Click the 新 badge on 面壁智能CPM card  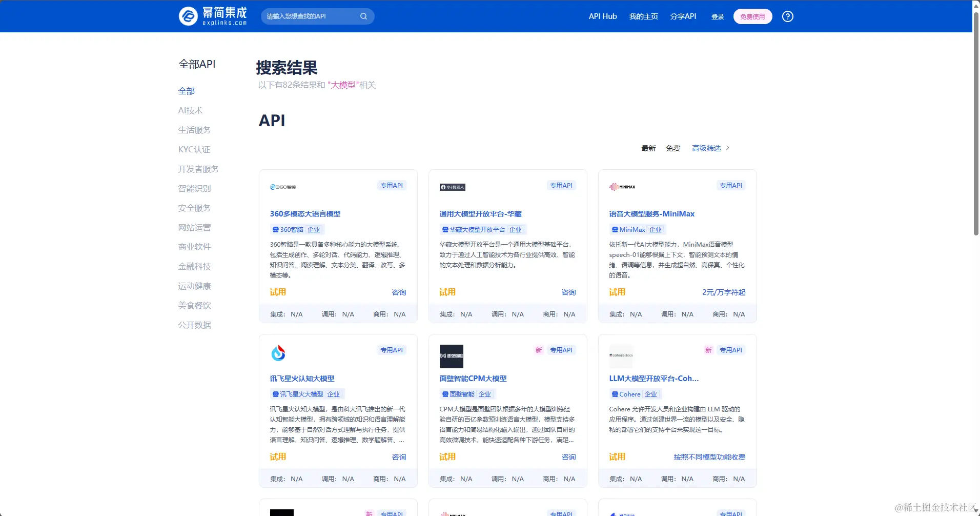pyautogui.click(x=539, y=350)
